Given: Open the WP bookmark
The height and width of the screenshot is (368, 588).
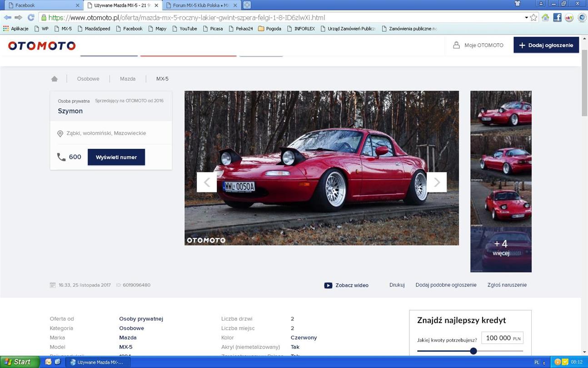Looking at the screenshot, I should [x=41, y=29].
